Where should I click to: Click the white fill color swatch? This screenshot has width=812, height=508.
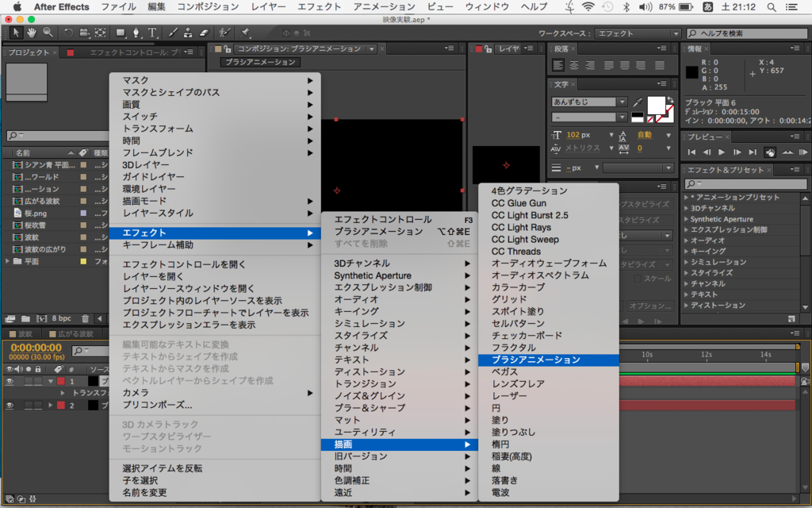pos(657,106)
